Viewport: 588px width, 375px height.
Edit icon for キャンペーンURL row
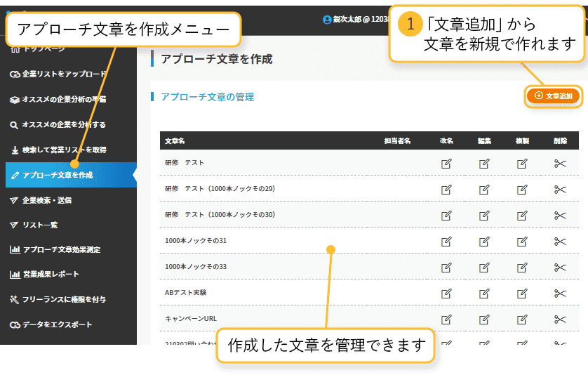484,320
